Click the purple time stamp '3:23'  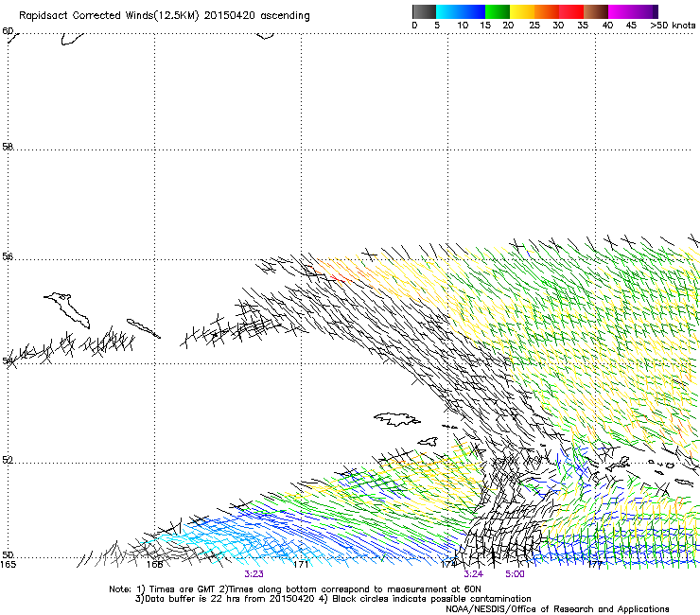point(254,574)
